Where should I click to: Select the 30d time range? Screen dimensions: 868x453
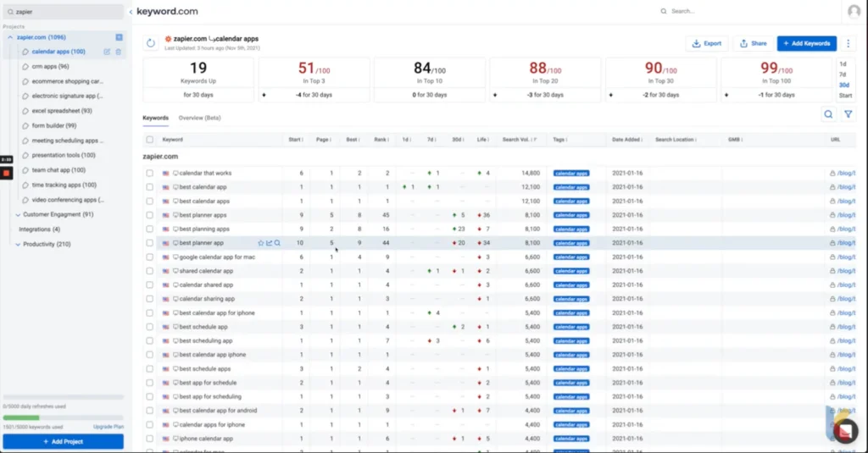[x=844, y=86]
